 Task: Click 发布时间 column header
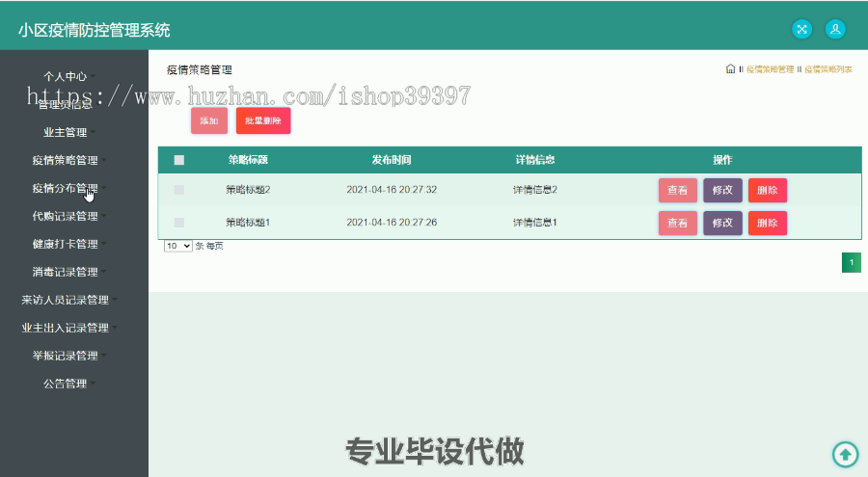pyautogui.click(x=392, y=160)
